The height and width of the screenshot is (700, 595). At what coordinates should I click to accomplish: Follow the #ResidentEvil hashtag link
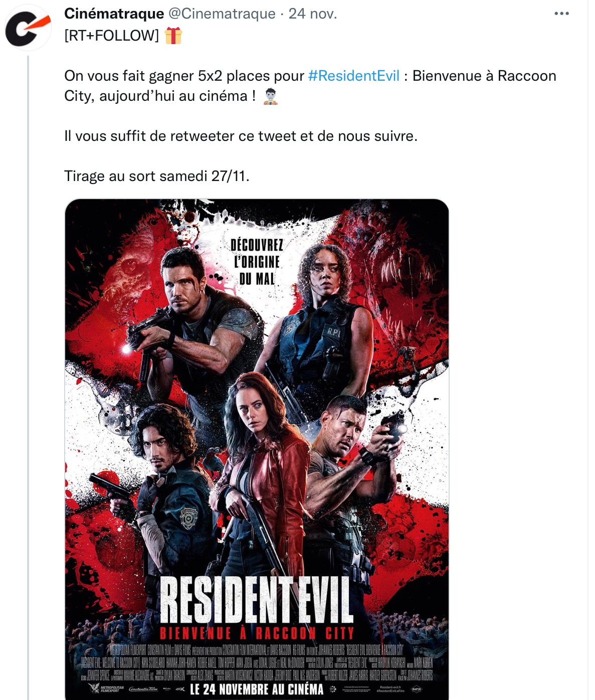(x=354, y=76)
